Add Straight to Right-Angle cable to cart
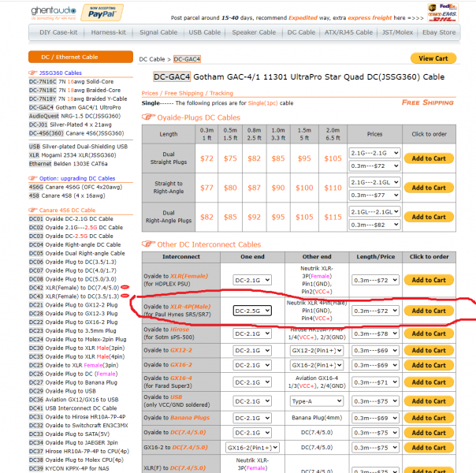Image resolution: width=476 pixels, height=473 pixels. [x=429, y=188]
